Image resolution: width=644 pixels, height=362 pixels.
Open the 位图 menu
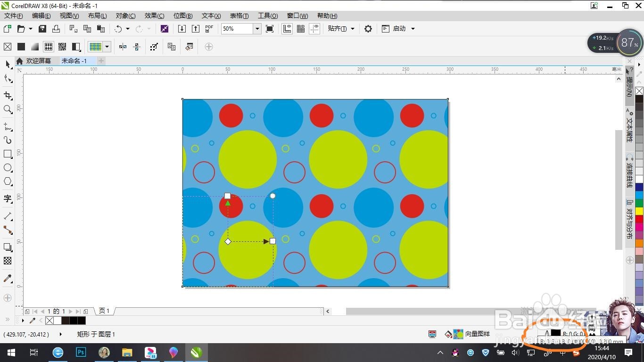click(x=183, y=16)
